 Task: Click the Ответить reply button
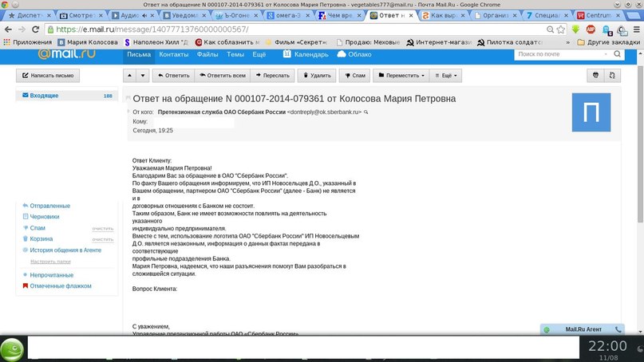click(174, 76)
